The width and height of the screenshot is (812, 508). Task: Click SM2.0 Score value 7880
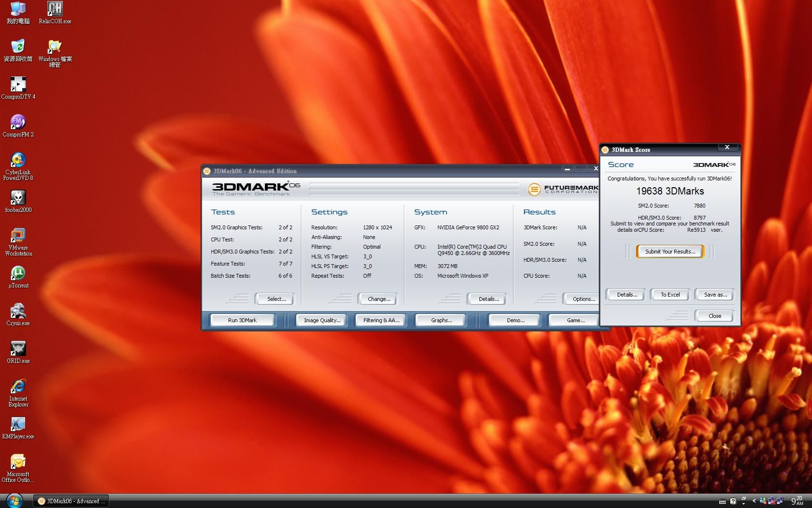699,206
